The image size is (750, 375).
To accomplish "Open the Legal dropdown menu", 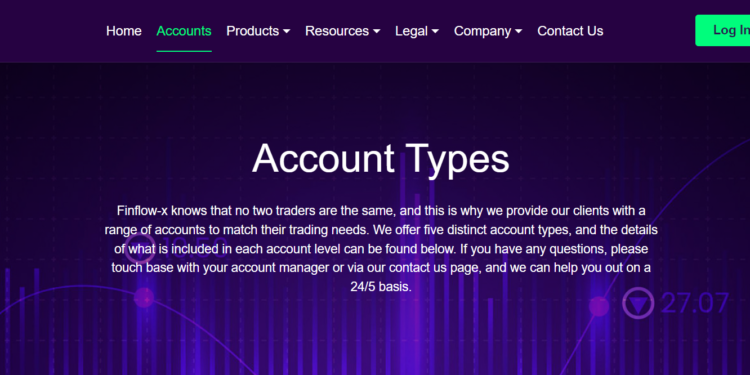I will click(x=417, y=31).
